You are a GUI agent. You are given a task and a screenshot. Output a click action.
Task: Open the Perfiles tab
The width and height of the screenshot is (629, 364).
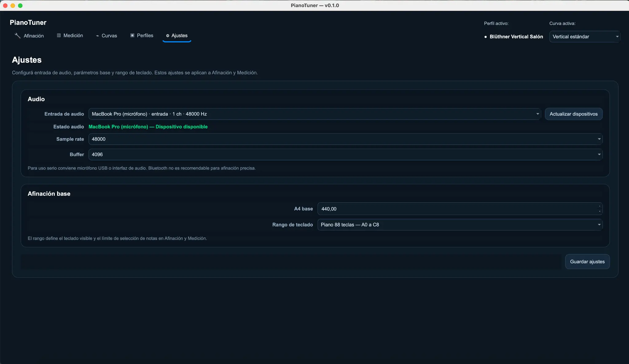coord(142,36)
